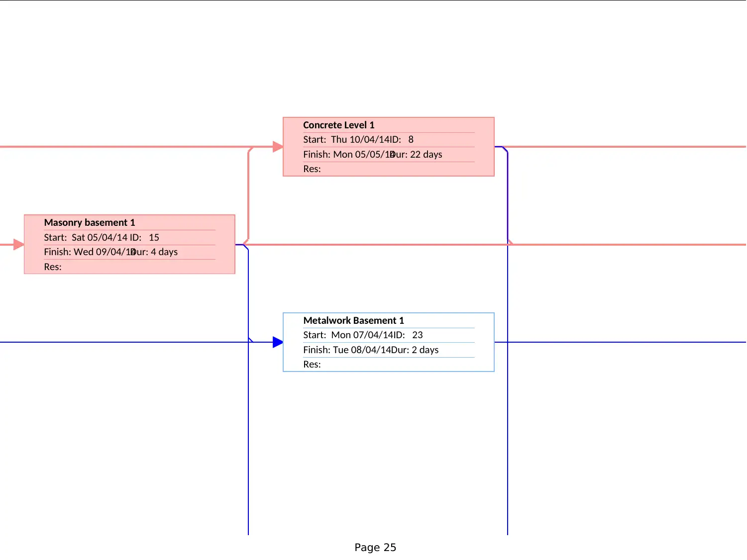This screenshot has width=747, height=560.
Task: Click the Concrete Level 1 finish date
Action: coord(363,155)
